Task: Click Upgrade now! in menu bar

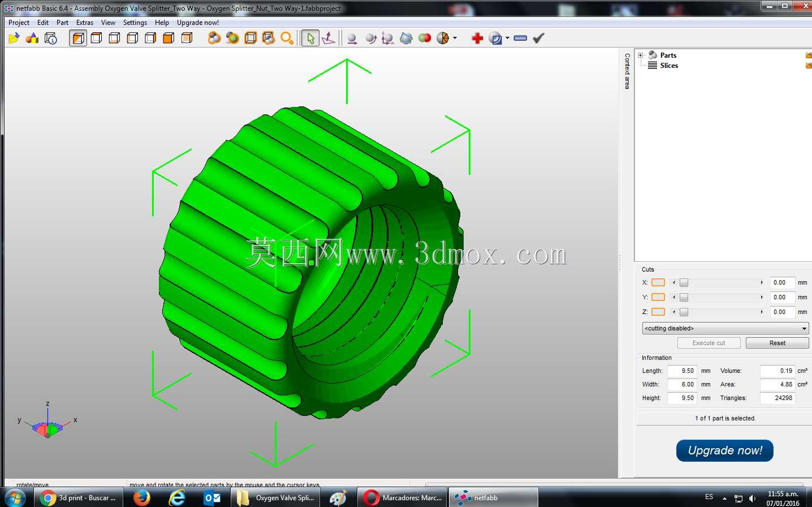Action: tap(198, 23)
